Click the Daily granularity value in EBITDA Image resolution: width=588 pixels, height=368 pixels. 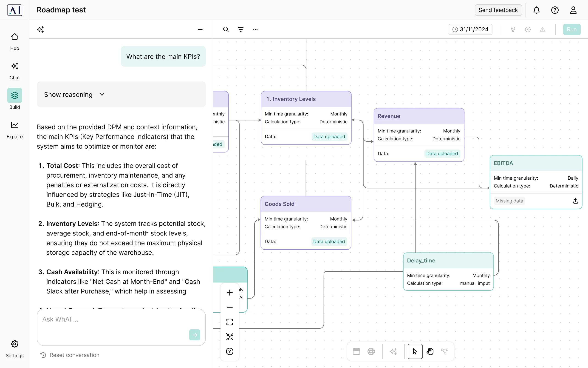(x=573, y=178)
